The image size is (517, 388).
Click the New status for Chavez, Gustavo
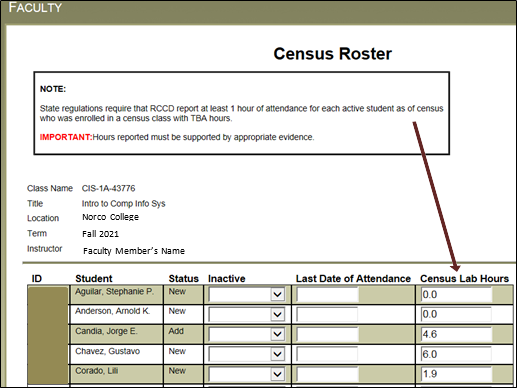coord(177,351)
